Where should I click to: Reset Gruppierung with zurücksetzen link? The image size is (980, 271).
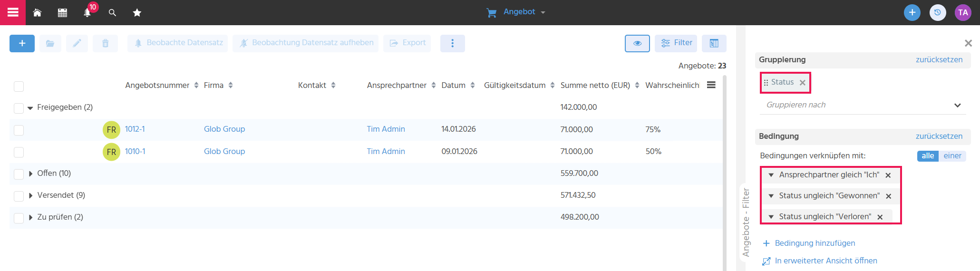(x=939, y=59)
